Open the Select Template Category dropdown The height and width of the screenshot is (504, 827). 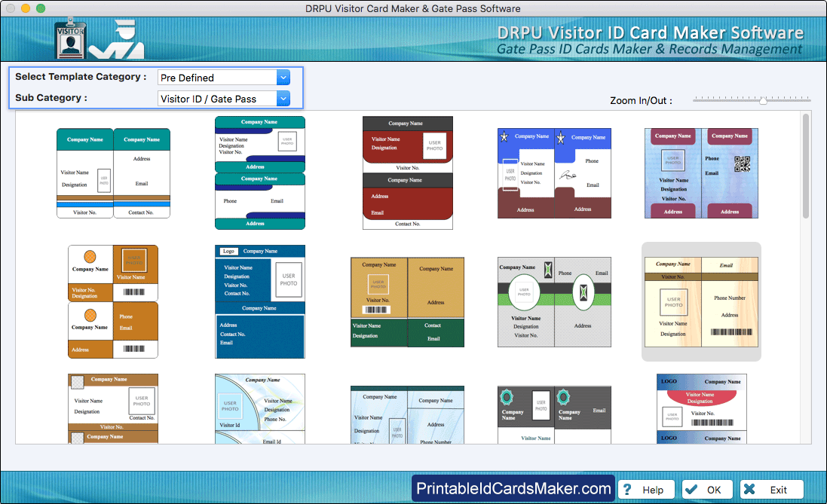224,78
